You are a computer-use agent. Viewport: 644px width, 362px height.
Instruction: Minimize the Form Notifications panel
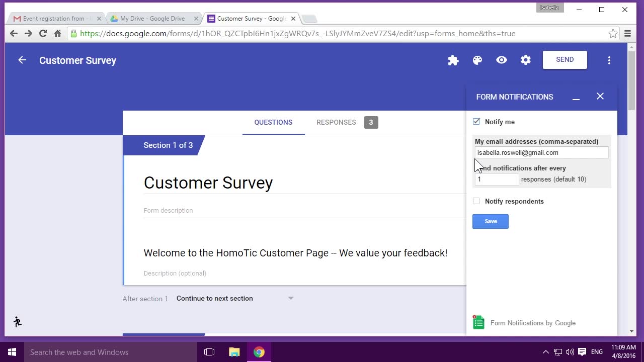[576, 97]
